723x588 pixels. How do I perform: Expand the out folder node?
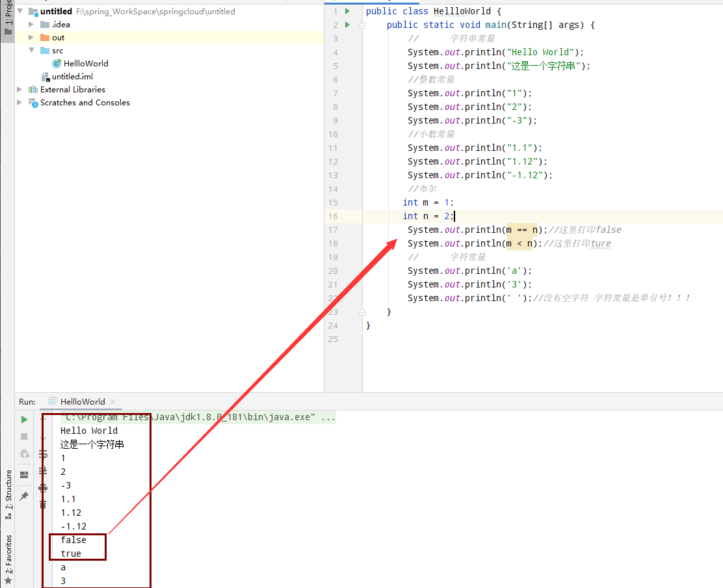pyautogui.click(x=31, y=38)
